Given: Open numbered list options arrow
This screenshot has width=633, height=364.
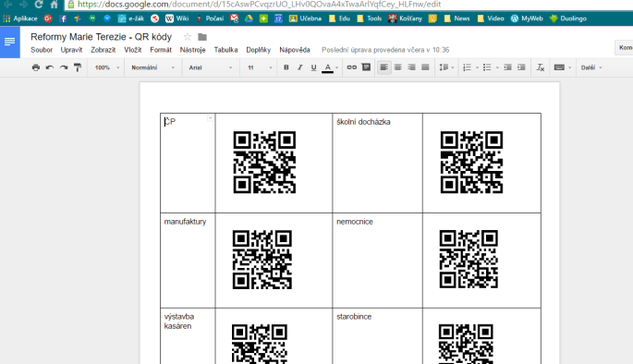Looking at the screenshot, I should [477, 67].
